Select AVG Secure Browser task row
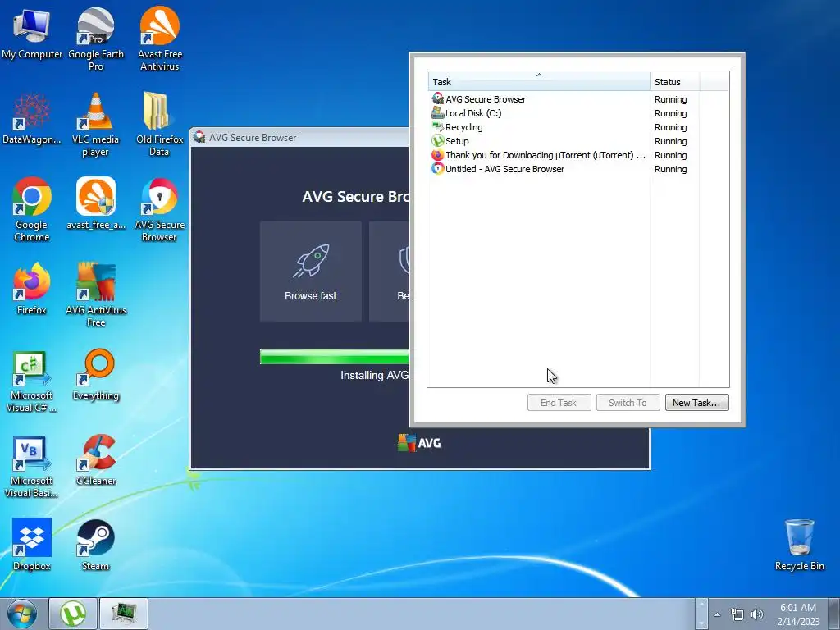 [x=578, y=99]
